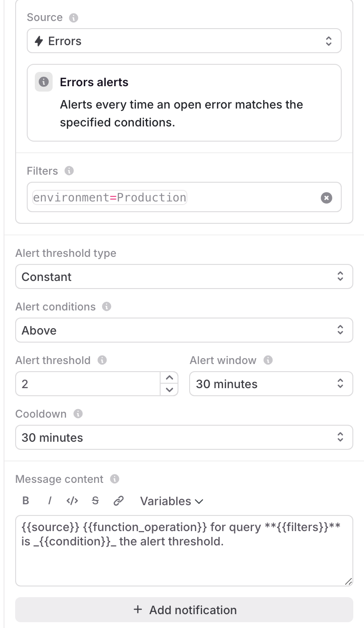The image size is (364, 628).
Task: Increment the Alert threshold value
Action: [170, 377]
